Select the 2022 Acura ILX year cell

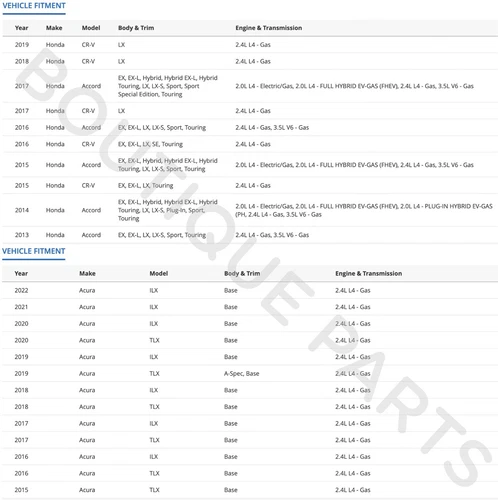(x=21, y=290)
